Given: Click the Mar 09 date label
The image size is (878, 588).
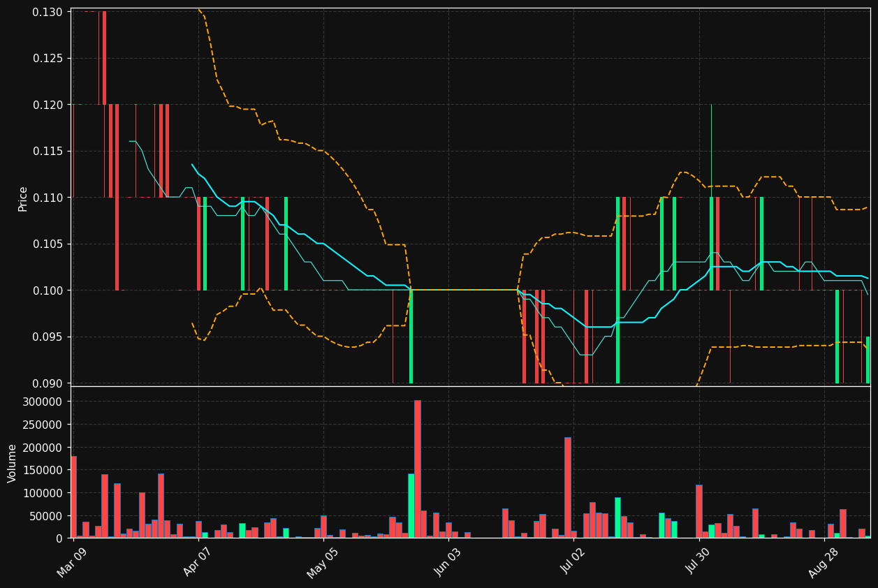Looking at the screenshot, I should 73,563.
